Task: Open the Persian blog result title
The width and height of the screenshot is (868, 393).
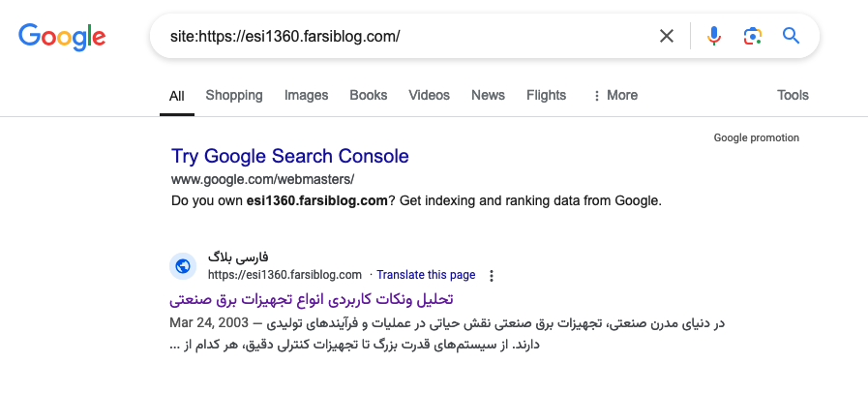Action: [x=312, y=298]
